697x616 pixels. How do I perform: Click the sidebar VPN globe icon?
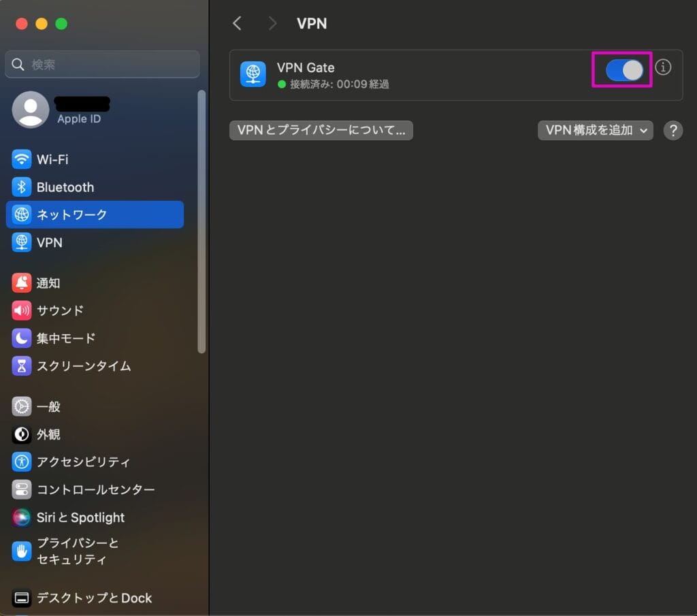(21, 243)
